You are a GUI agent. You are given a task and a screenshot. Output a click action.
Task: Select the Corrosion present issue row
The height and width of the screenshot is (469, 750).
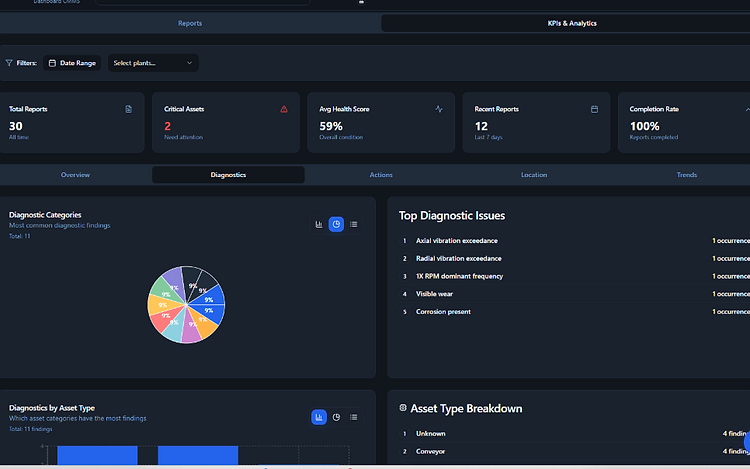pos(574,311)
